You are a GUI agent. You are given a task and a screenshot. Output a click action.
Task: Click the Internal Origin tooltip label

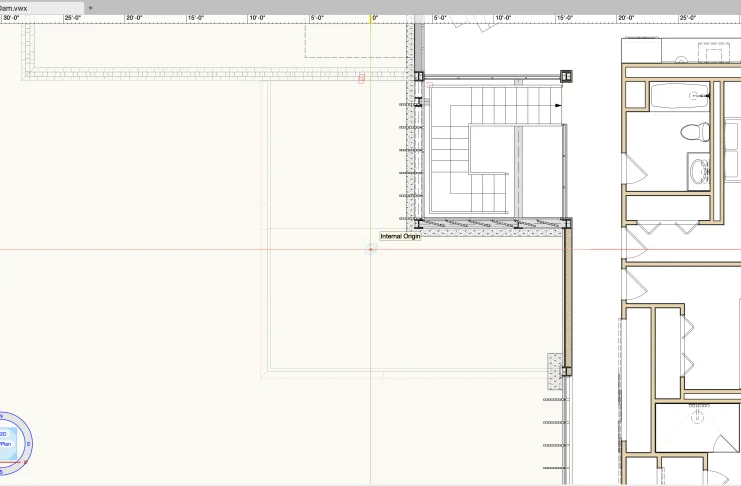tap(400, 237)
